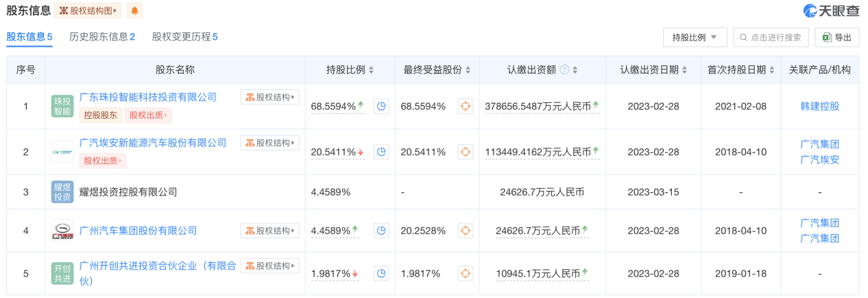The image size is (868, 298).
Task: Click pie chart icon for 广州开创共进 row
Action: [381, 274]
